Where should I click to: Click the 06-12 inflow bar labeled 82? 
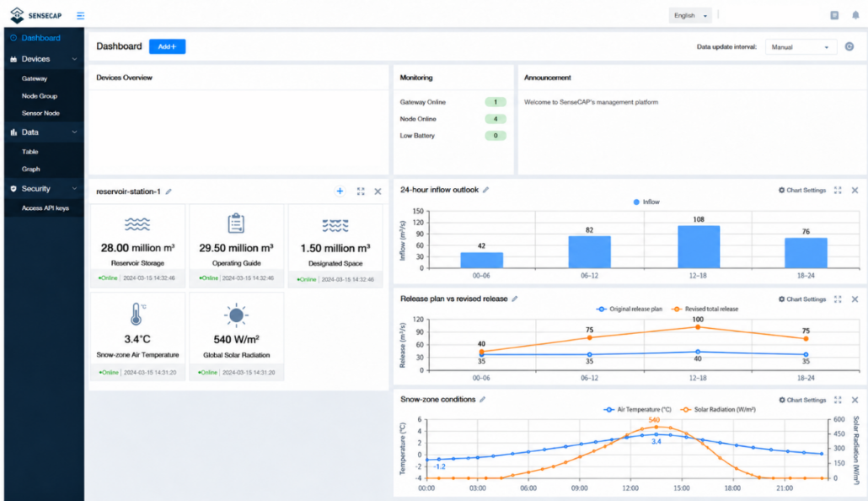tap(590, 252)
